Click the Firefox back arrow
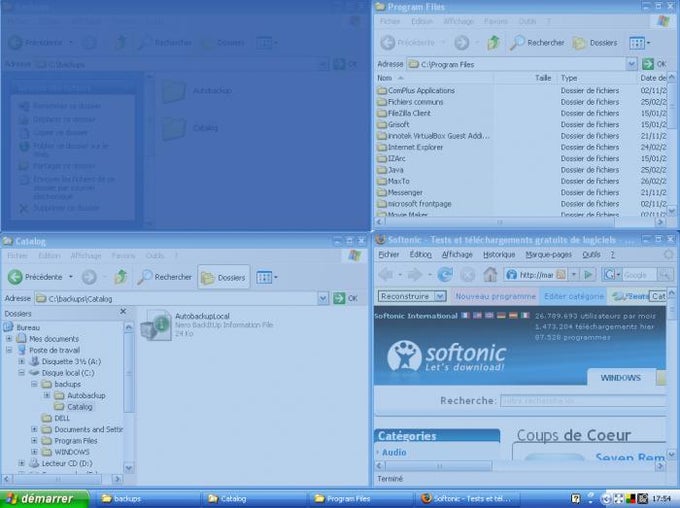 (387, 275)
